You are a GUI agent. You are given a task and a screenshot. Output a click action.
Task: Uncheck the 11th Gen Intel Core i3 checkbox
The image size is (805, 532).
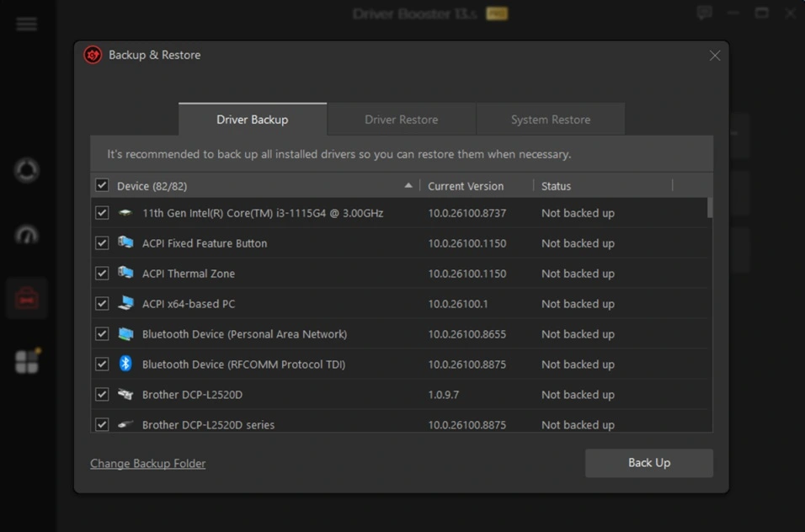click(102, 212)
